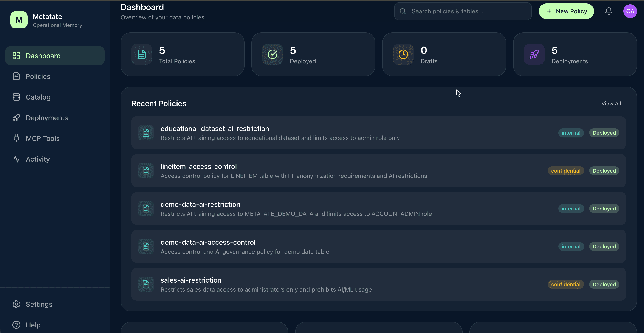The width and height of the screenshot is (644, 333).
Task: Open Policies via its document icon
Action: (16, 76)
